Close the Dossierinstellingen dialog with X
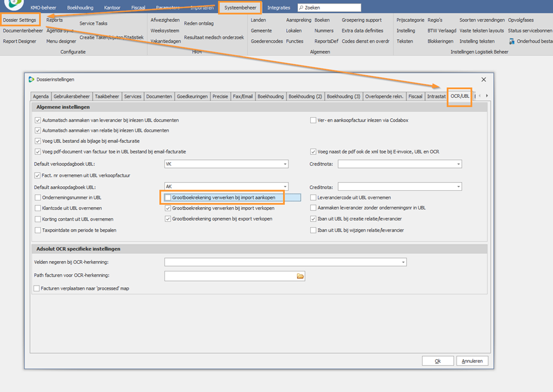The width and height of the screenshot is (553, 392). point(483,79)
